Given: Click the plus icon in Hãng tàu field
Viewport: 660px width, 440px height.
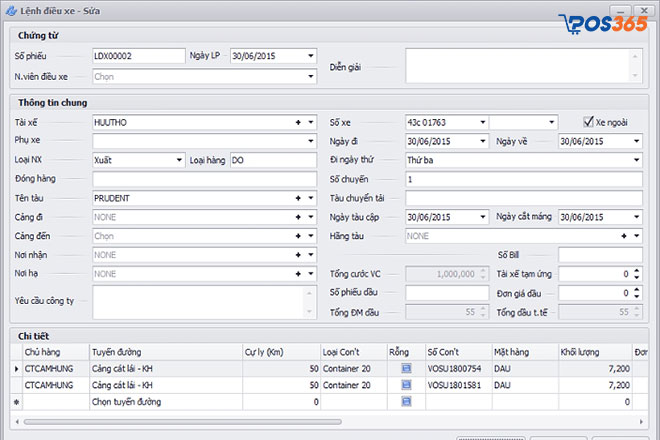Looking at the screenshot, I should [x=624, y=236].
